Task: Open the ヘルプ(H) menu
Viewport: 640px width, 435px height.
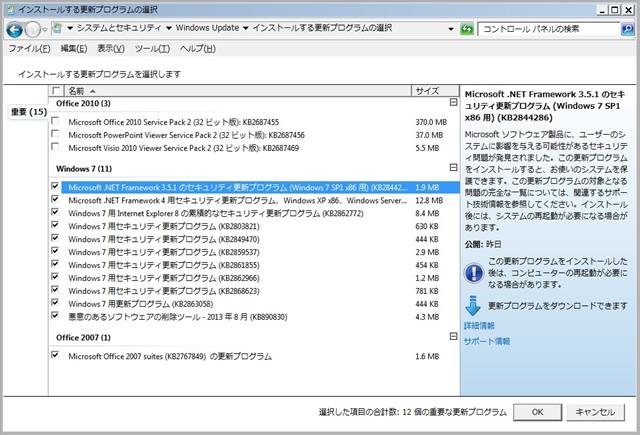Action: [x=198, y=49]
